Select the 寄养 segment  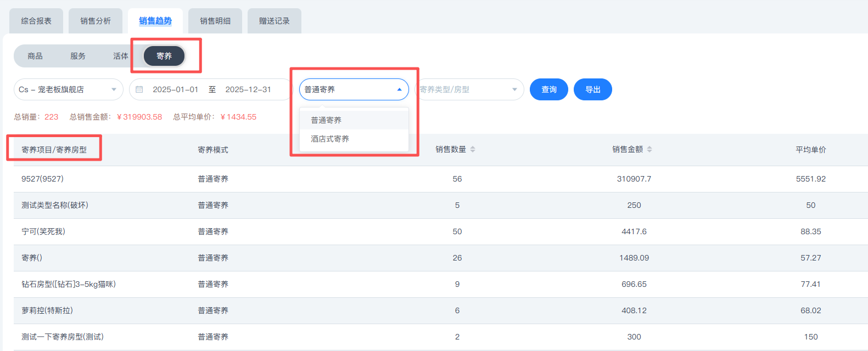(164, 56)
